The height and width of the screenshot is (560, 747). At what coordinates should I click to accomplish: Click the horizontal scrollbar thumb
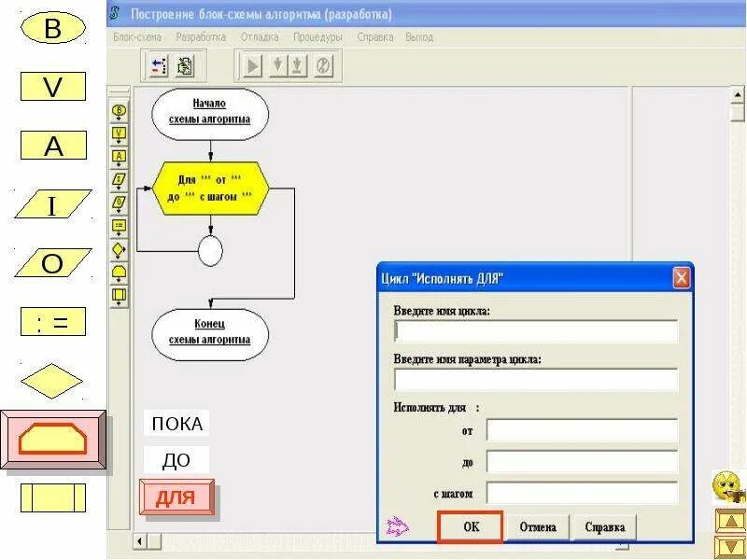point(154,541)
